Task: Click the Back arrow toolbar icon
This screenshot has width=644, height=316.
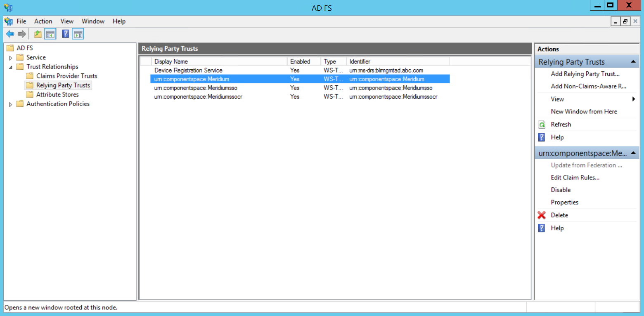Action: [10, 34]
